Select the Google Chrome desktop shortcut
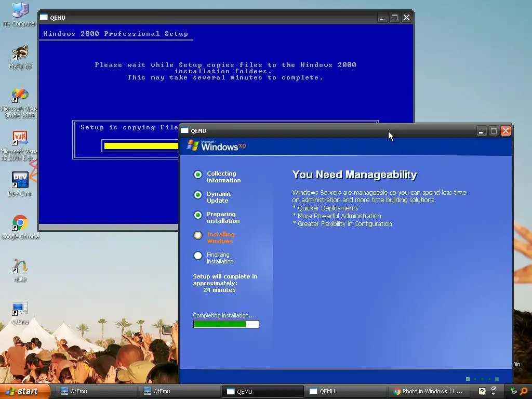The width and height of the screenshot is (532, 399). coord(20,227)
